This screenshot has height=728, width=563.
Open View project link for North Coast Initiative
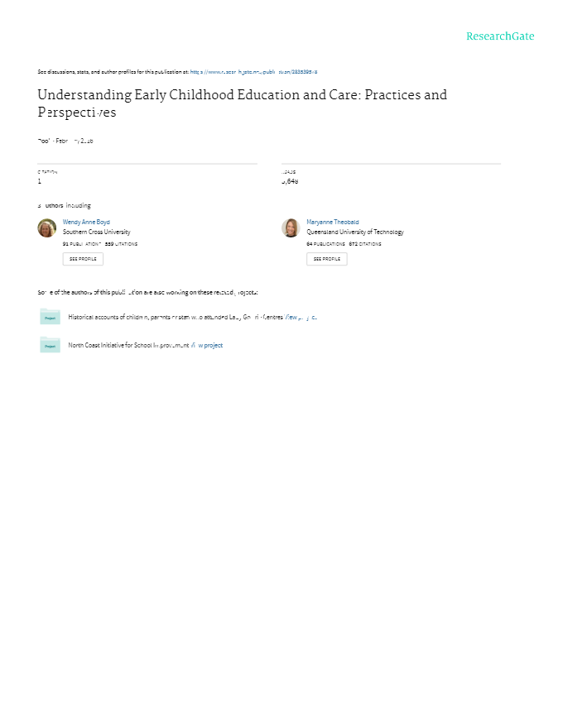tap(207, 345)
